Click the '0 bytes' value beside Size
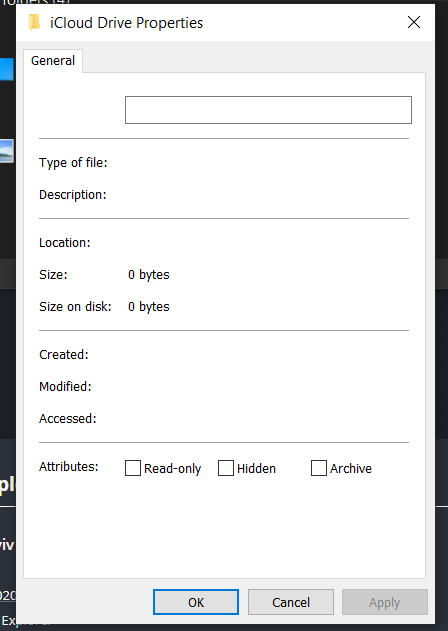The image size is (448, 631). click(x=149, y=275)
